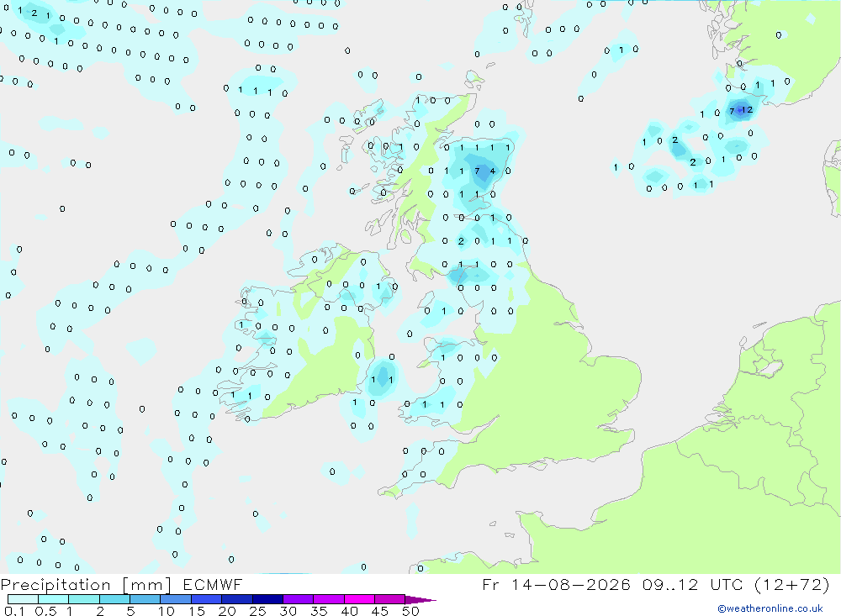
Task: Click the legend label '25'
Action: click(258, 611)
